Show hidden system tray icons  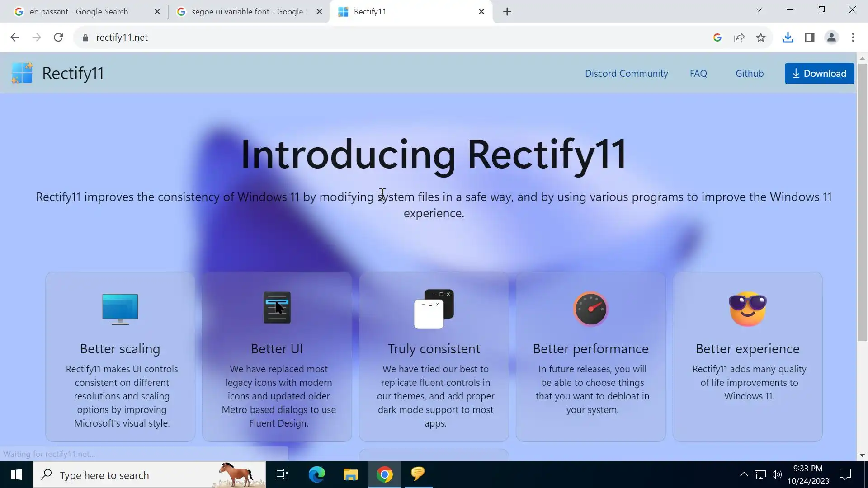[744, 474]
